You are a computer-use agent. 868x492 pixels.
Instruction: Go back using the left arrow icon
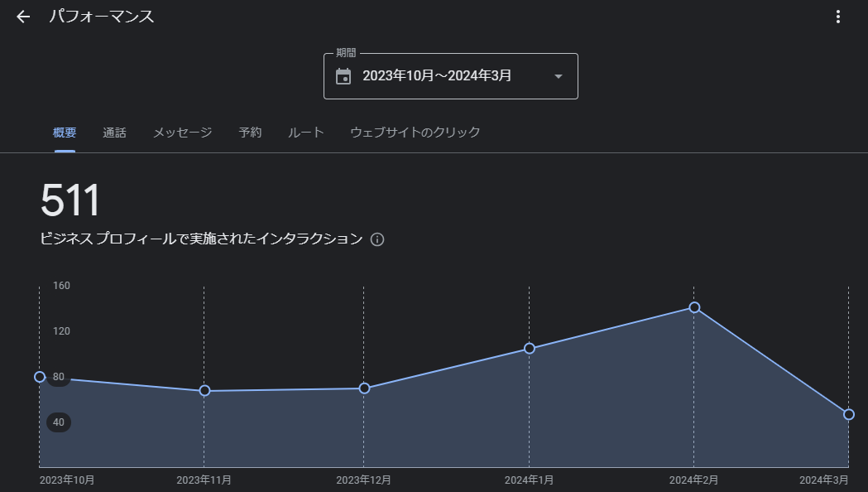point(23,17)
